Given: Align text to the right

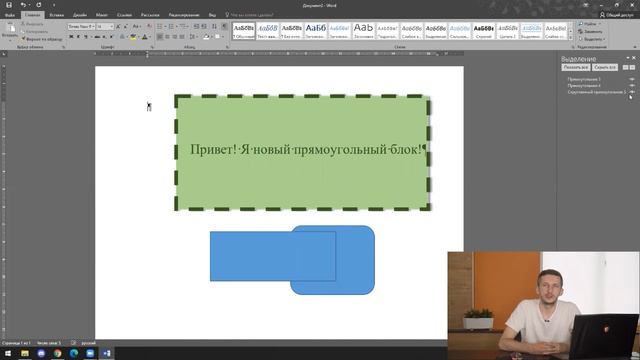Looking at the screenshot, I should click(x=175, y=37).
